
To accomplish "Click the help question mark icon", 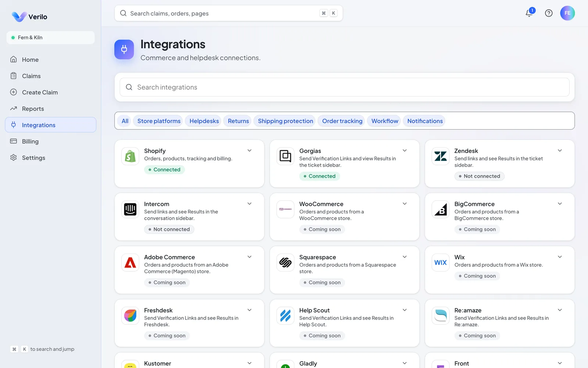I will [549, 13].
